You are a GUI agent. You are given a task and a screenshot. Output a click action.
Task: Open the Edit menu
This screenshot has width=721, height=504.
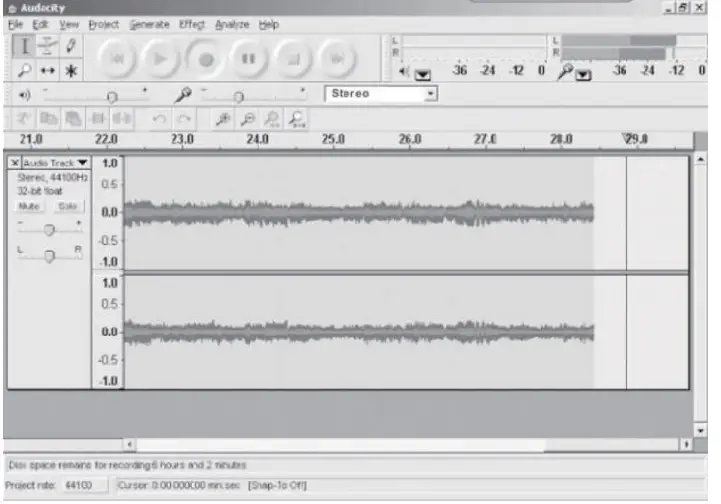40,24
